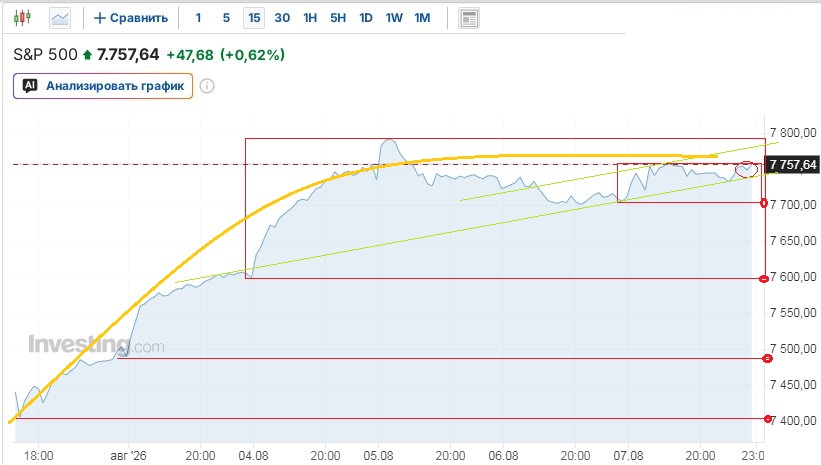Viewport: 821px width, 465px height.
Task: Select the 30 minute timeframe
Action: pyautogui.click(x=282, y=18)
